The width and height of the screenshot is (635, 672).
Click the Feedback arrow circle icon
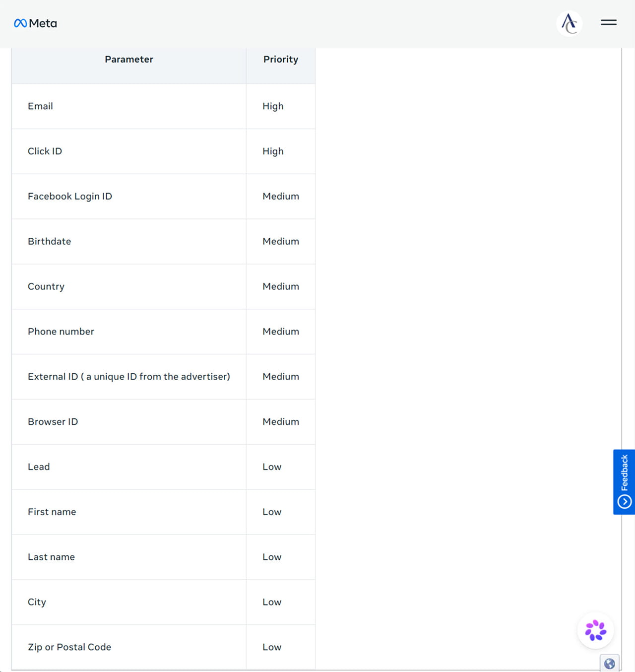point(625,502)
